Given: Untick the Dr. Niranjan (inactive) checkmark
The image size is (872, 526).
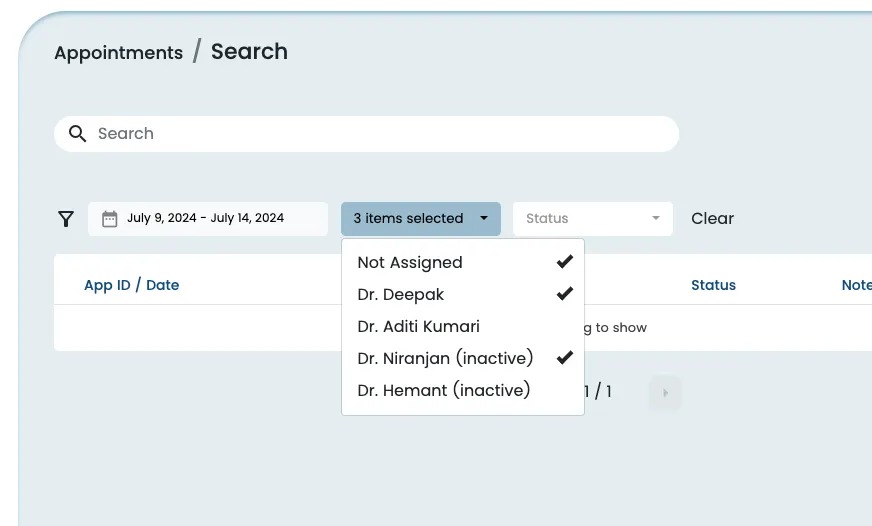Looking at the screenshot, I should tap(565, 358).
